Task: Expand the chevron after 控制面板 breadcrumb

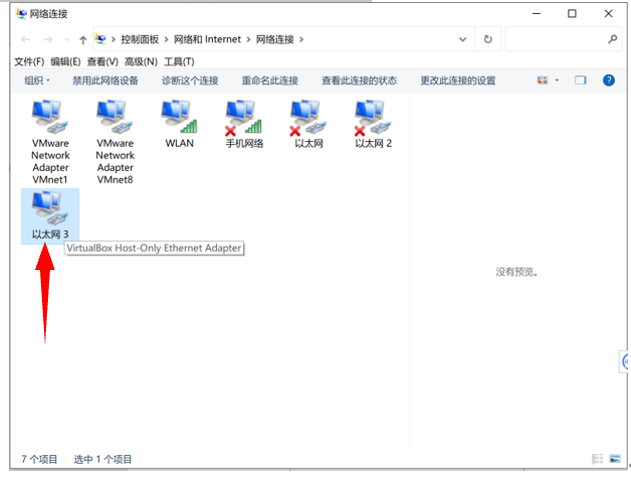Action: pyautogui.click(x=166, y=39)
